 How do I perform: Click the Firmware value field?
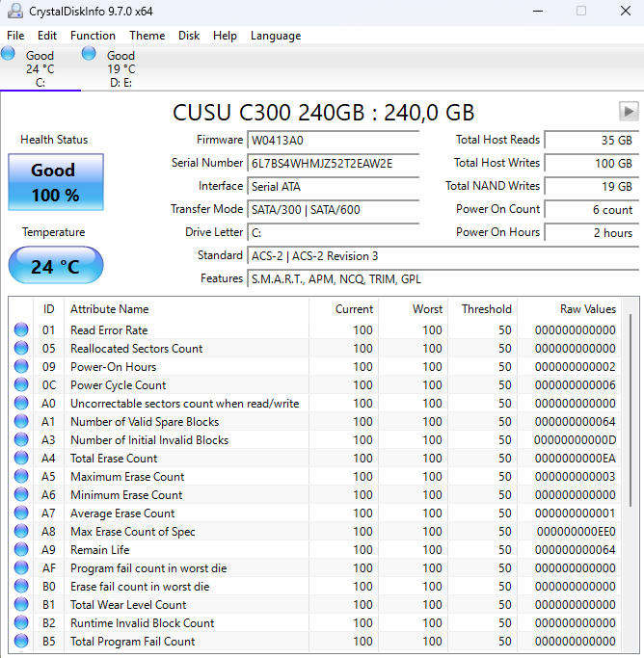click(x=333, y=140)
